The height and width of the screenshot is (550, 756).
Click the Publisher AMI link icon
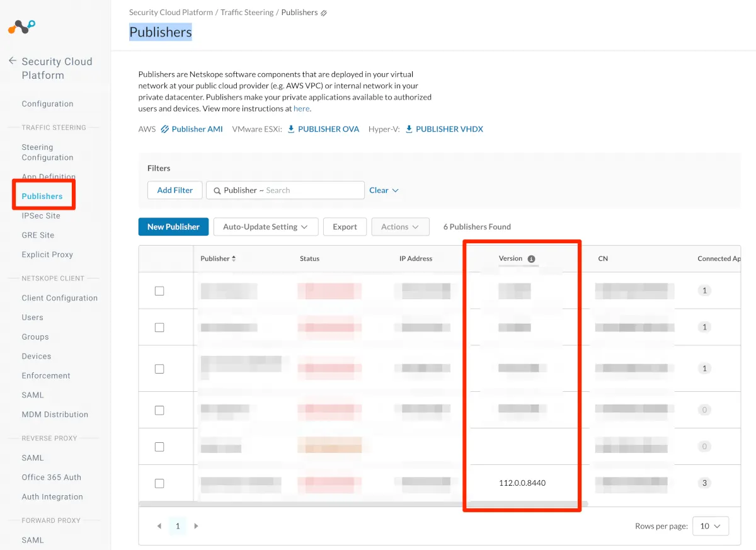pos(165,129)
